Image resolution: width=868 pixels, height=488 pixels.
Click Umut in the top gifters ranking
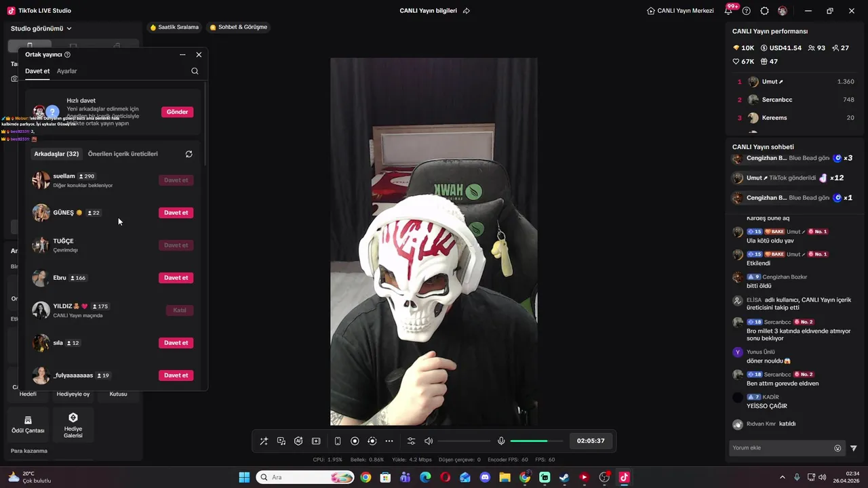(x=795, y=81)
